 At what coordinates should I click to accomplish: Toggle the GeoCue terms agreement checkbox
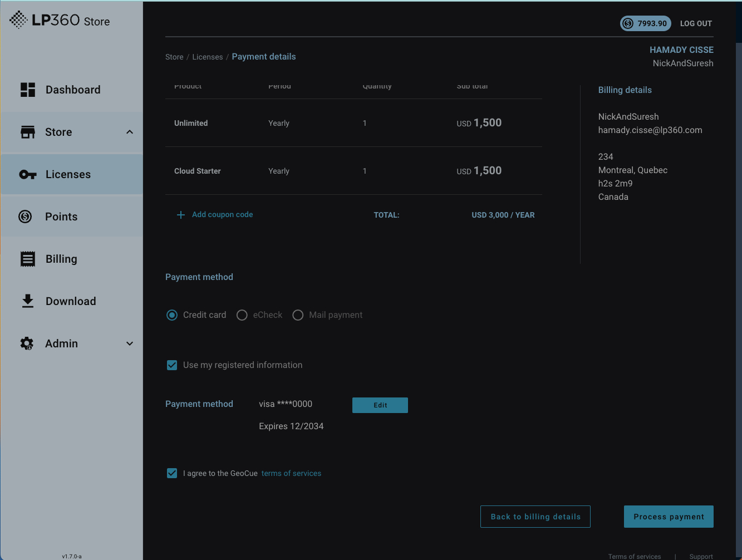click(172, 473)
